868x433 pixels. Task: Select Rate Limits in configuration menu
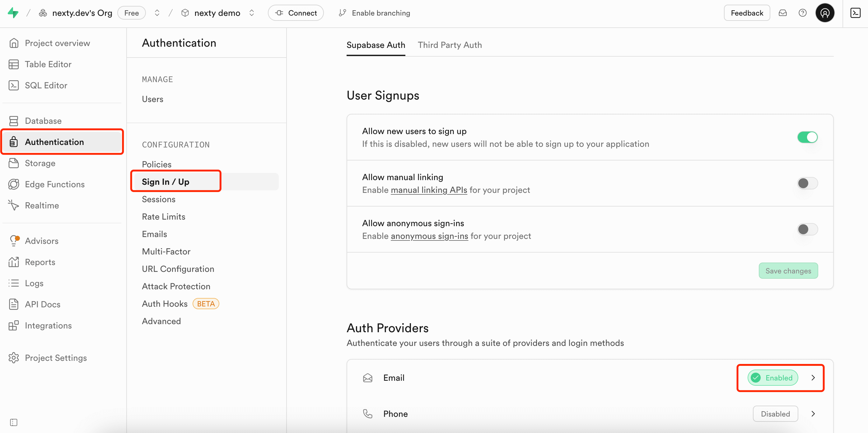163,217
